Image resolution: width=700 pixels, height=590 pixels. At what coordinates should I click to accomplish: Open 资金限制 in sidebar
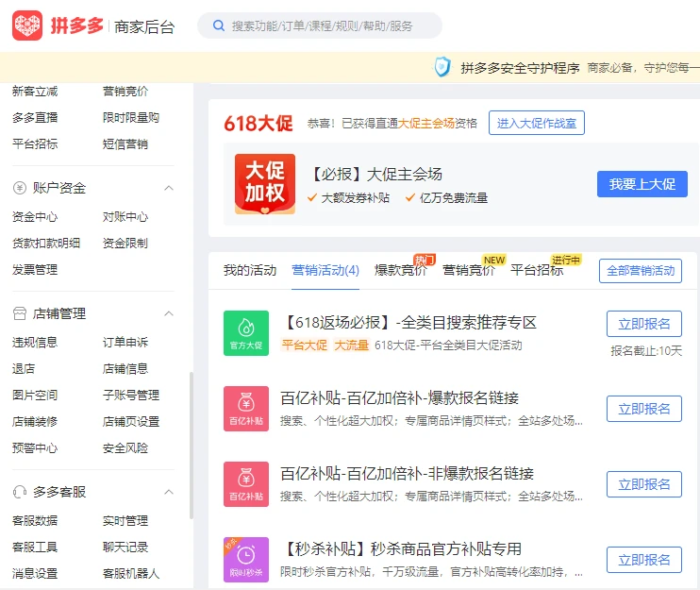[x=125, y=244]
